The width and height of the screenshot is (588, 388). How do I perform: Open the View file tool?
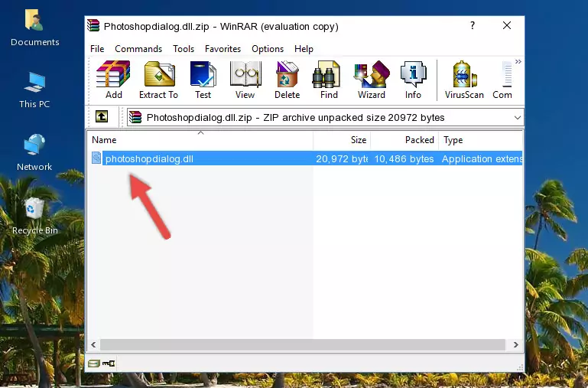coord(245,80)
